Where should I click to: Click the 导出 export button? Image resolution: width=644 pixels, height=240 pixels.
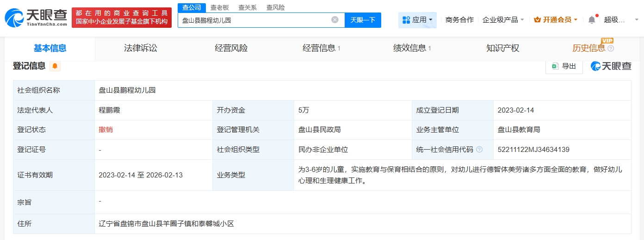(x=564, y=66)
